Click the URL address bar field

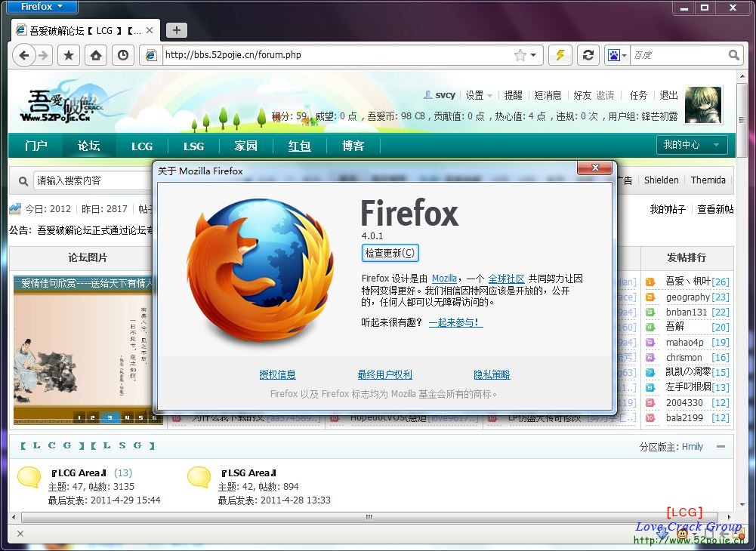(x=338, y=55)
